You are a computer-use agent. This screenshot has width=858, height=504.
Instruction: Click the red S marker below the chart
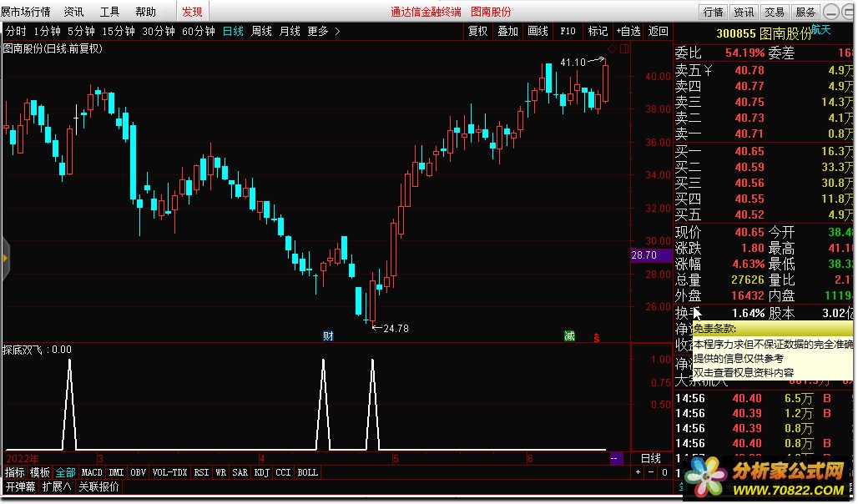click(x=597, y=338)
